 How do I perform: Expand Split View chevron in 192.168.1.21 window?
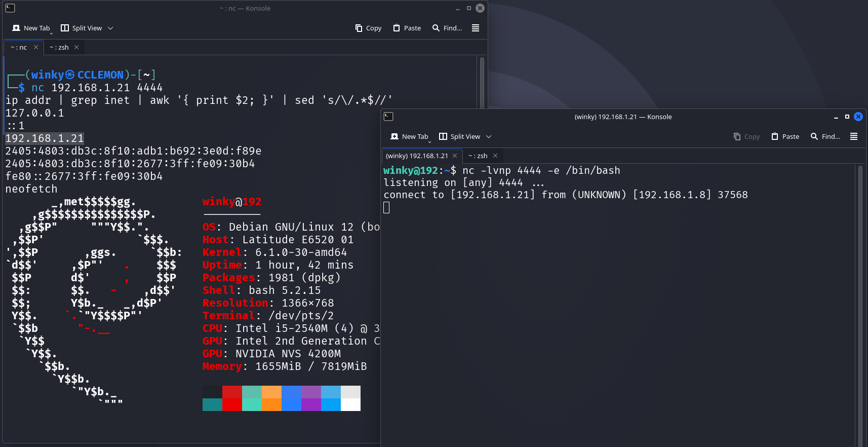click(489, 137)
